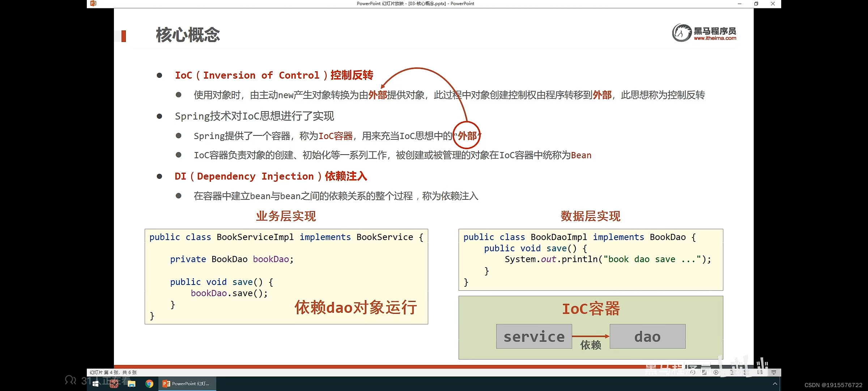The height and width of the screenshot is (391, 868).
Task: Click the PowerPoint icon in title bar
Action: pos(93,4)
